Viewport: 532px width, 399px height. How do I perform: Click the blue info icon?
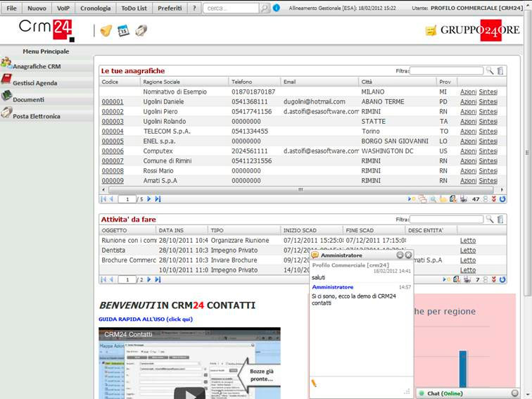[x=277, y=8]
